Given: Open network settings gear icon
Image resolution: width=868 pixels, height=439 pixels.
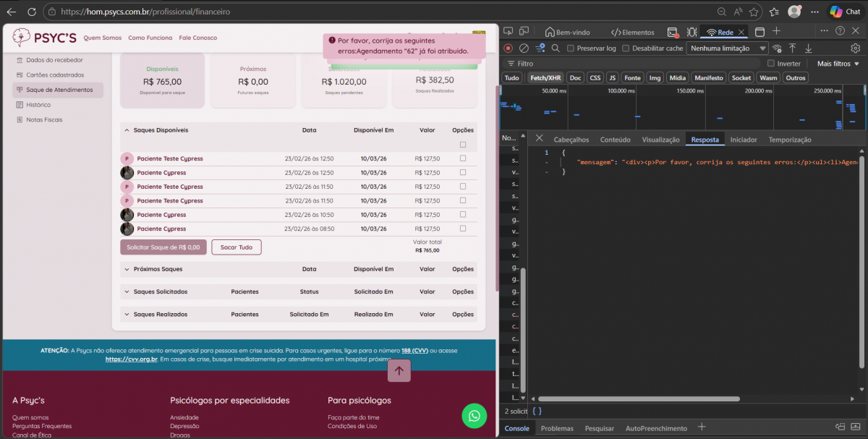Looking at the screenshot, I should coord(855,48).
